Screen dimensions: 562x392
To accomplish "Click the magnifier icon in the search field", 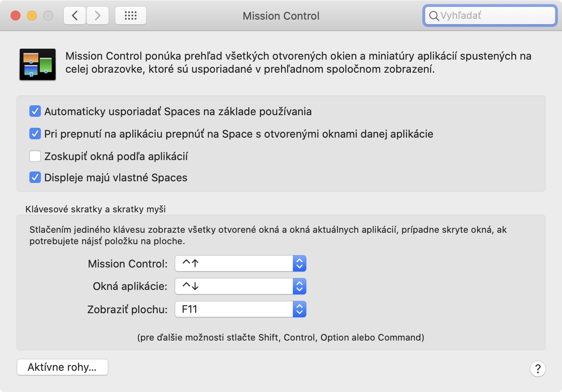I will [x=434, y=16].
